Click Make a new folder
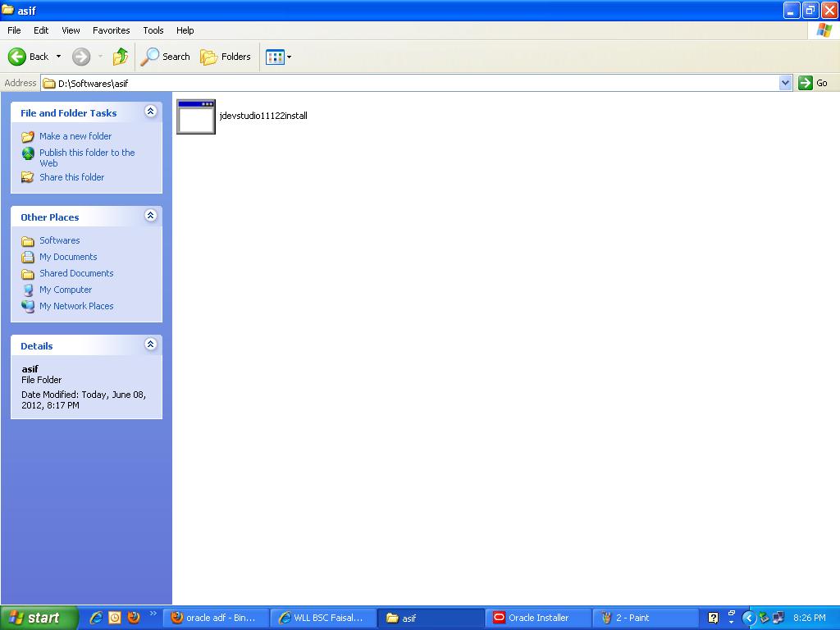Screen dimensions: 840x630 [x=75, y=136]
